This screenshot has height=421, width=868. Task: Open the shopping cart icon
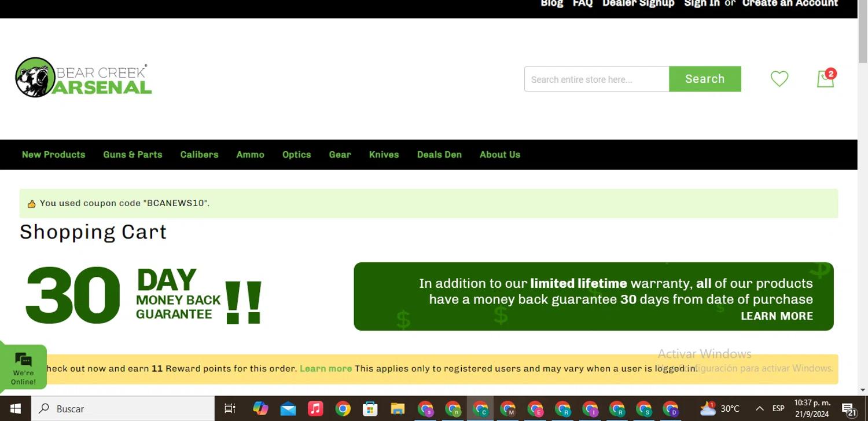click(x=825, y=79)
